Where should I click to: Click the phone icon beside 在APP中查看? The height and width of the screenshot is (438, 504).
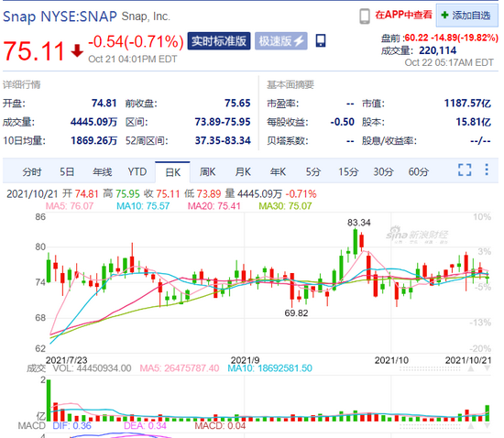[x=365, y=16]
